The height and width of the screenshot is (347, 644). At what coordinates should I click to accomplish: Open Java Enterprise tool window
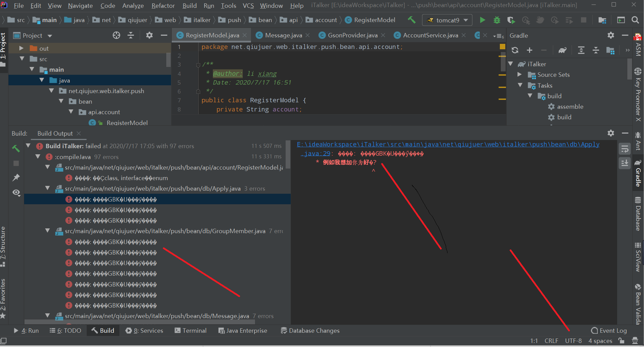242,330
